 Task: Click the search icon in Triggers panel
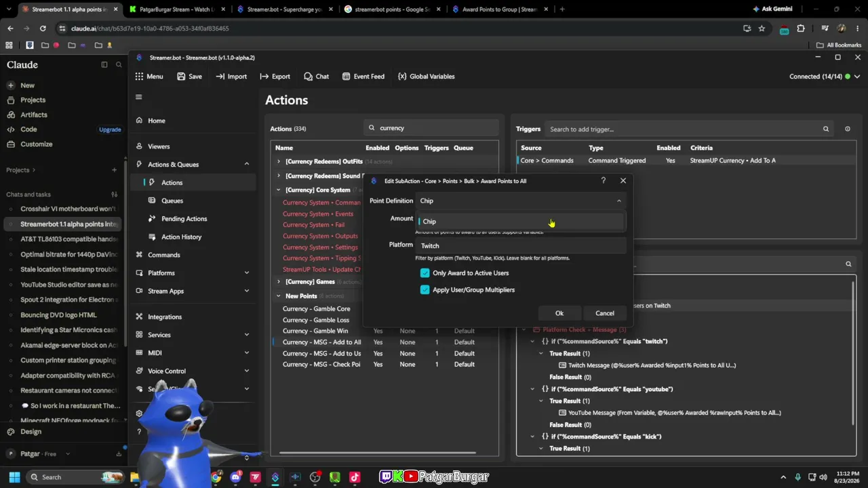[x=825, y=129]
